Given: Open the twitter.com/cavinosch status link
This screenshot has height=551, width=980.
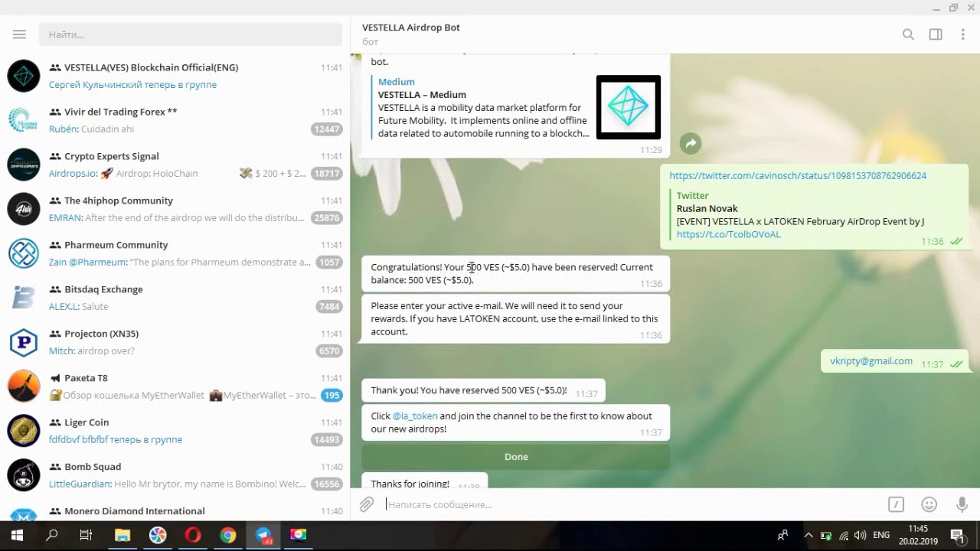Looking at the screenshot, I should coord(798,175).
